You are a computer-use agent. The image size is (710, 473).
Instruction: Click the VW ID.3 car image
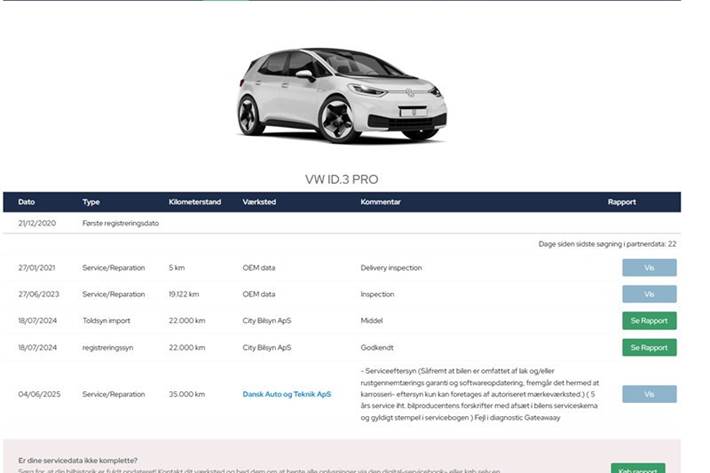342,95
